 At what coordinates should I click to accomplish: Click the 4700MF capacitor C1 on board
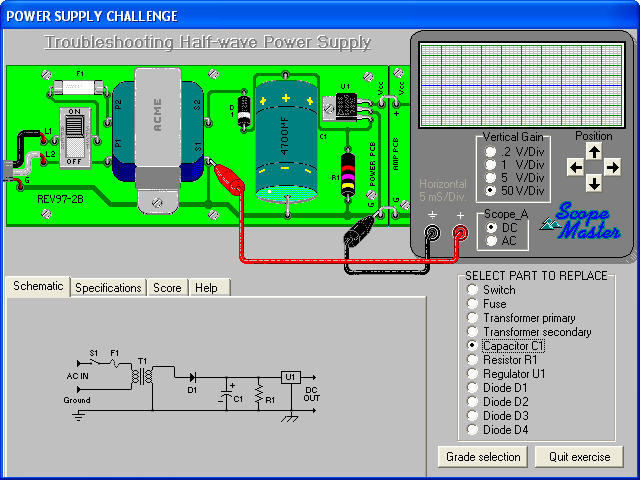[x=286, y=142]
